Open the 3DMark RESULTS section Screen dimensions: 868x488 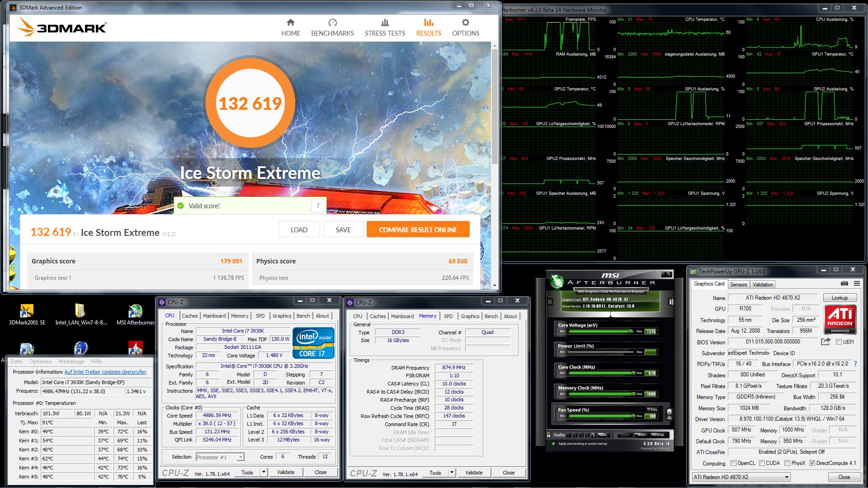point(429,28)
